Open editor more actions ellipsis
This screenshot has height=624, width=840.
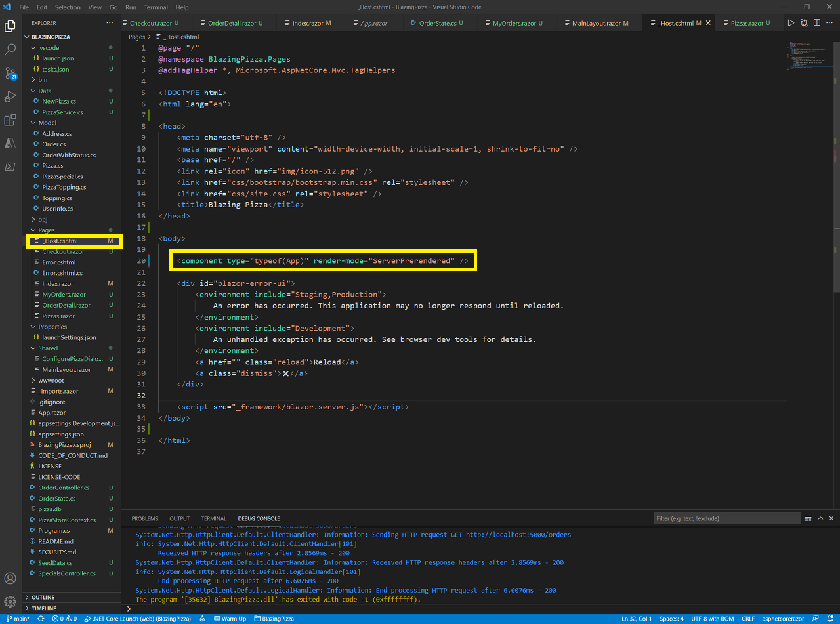click(830, 23)
